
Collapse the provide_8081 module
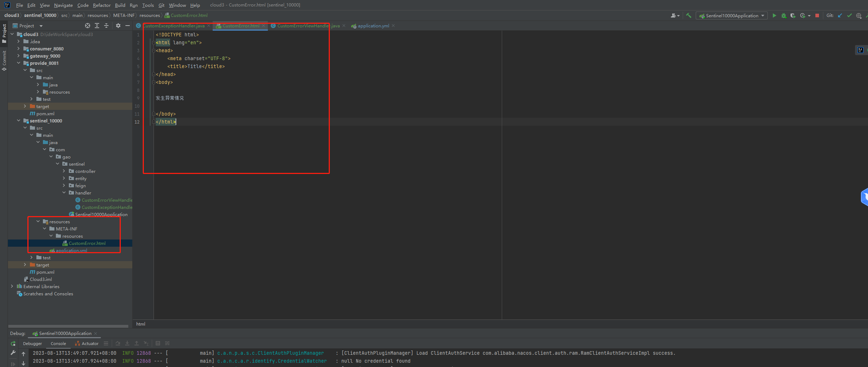click(18, 63)
